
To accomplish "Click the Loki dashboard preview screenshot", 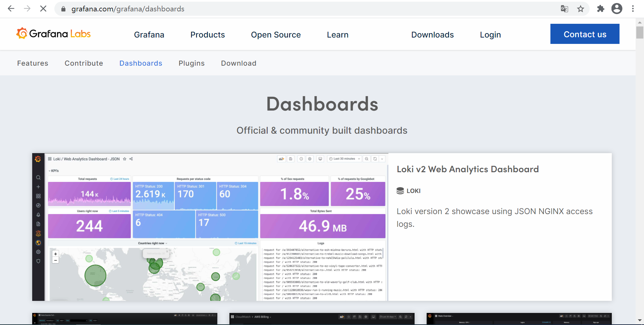I will click(x=210, y=227).
